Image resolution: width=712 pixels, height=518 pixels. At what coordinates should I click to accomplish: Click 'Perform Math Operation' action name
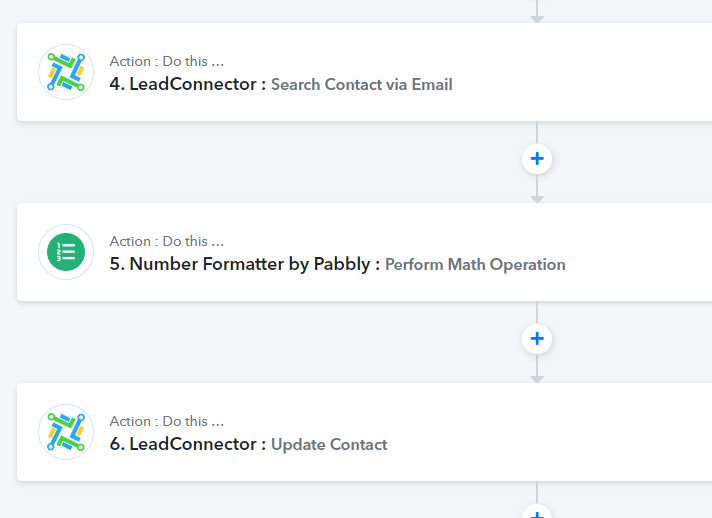(x=475, y=265)
